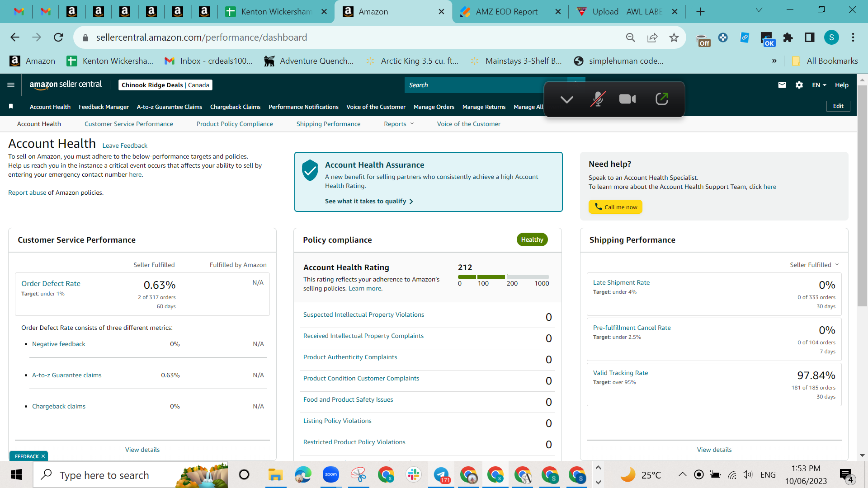Click the bookmark flag icon in favorites bar

tap(11, 107)
